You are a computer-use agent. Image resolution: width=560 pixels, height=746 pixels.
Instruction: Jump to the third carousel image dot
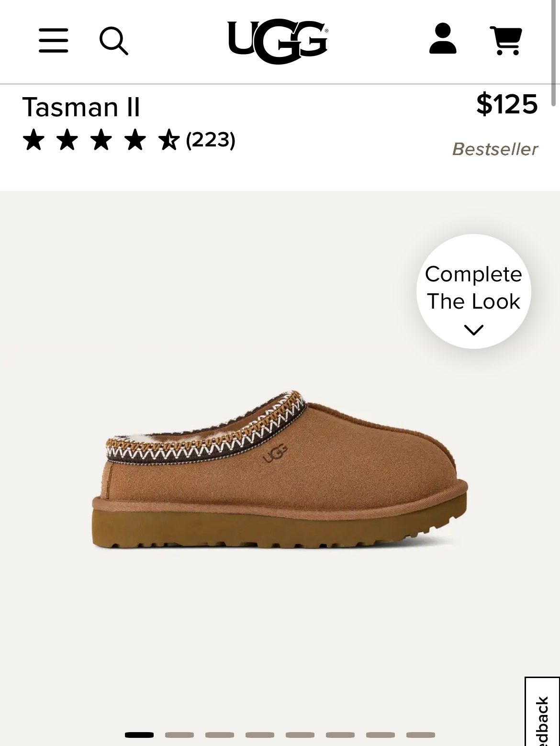pyautogui.click(x=220, y=735)
